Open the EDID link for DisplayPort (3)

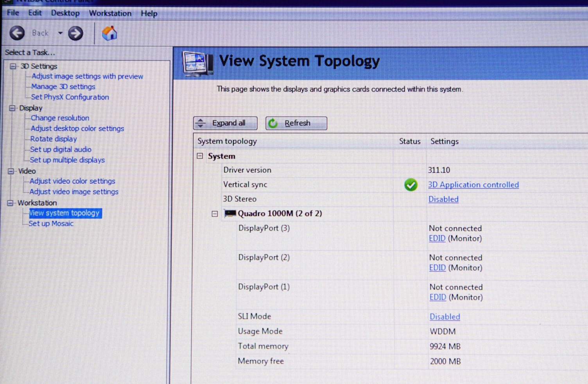tap(437, 238)
